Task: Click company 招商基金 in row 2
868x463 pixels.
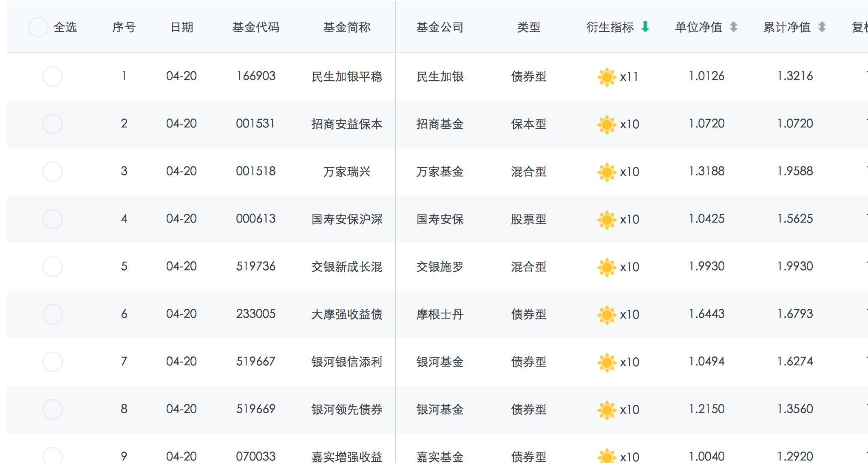Action: coord(440,124)
